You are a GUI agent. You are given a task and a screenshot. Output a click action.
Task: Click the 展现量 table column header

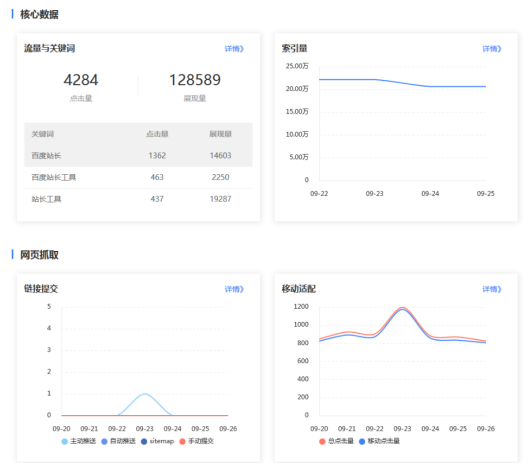[220, 134]
